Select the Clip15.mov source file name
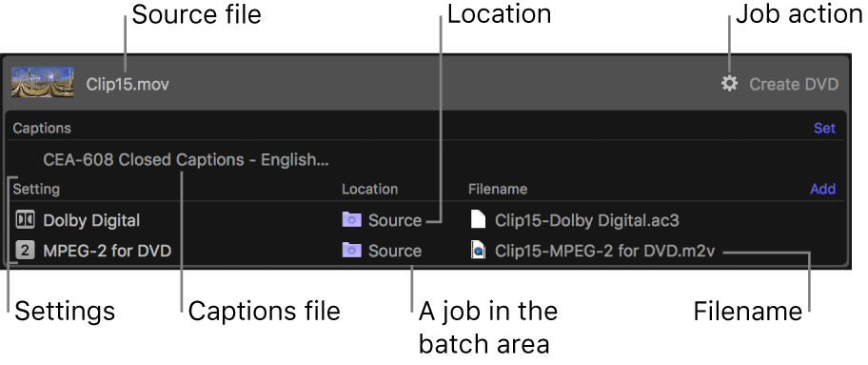 (128, 84)
